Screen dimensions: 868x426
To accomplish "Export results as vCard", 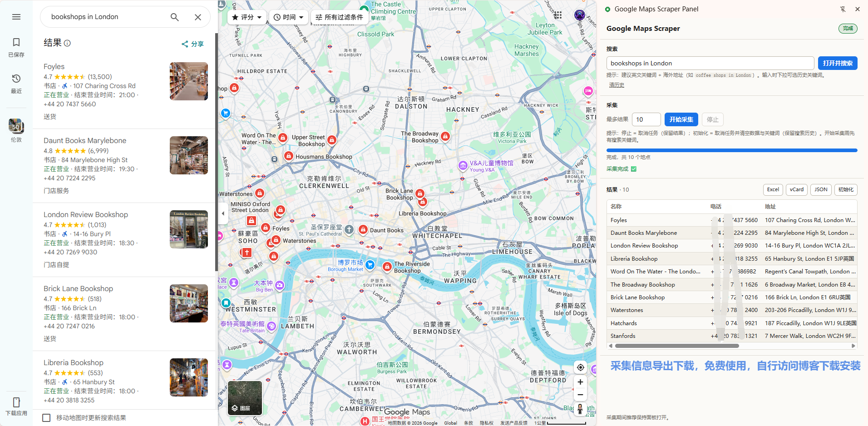I will (x=796, y=190).
